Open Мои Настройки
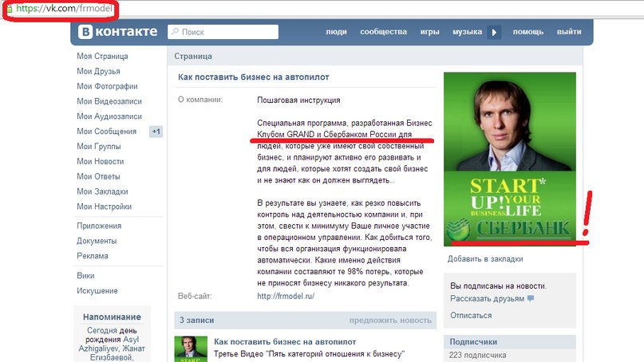Viewport: 644px width, 362px height. click(104, 207)
